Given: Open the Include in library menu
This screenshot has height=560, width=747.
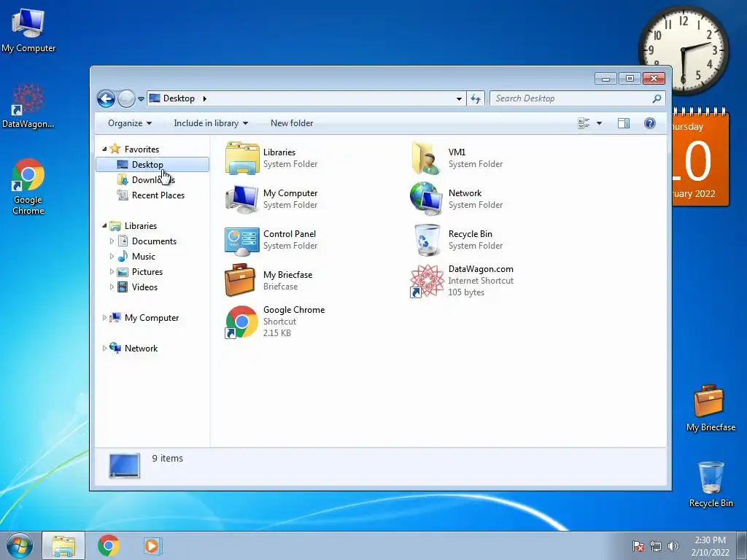Looking at the screenshot, I should click(x=211, y=123).
